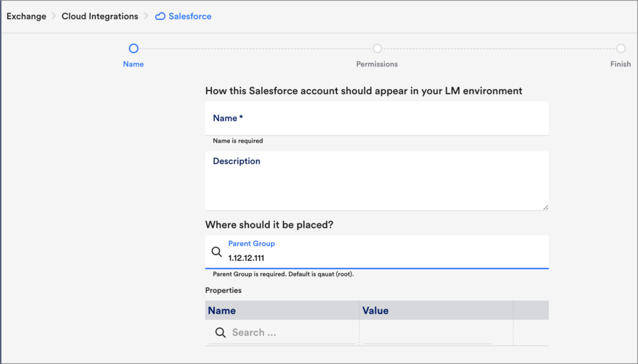Click the Name step label
The width and height of the screenshot is (638, 364).
133,64
